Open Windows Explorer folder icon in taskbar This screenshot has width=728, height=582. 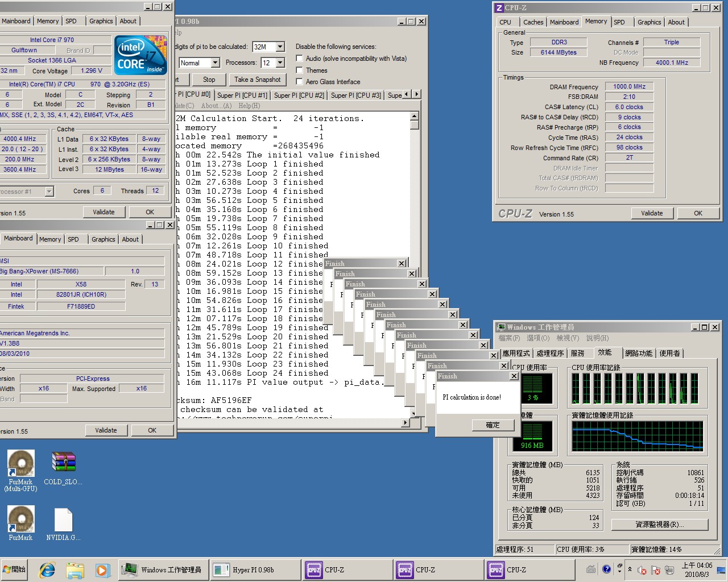[x=75, y=569]
